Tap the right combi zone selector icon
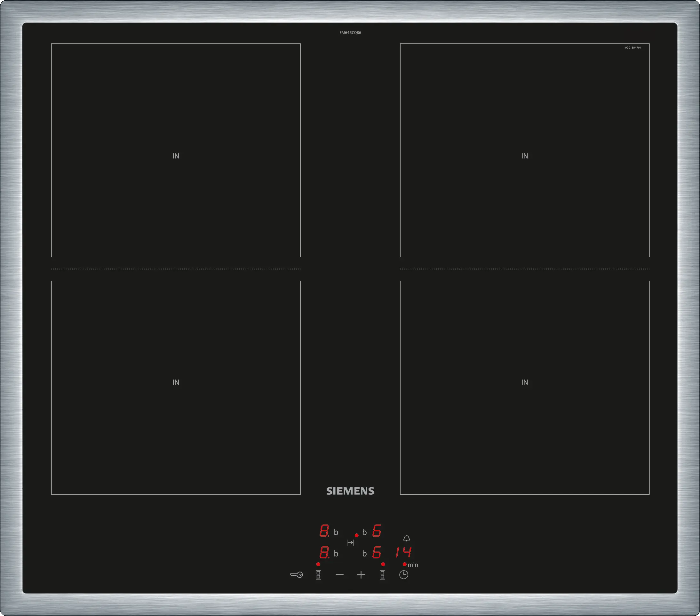 [x=382, y=574]
